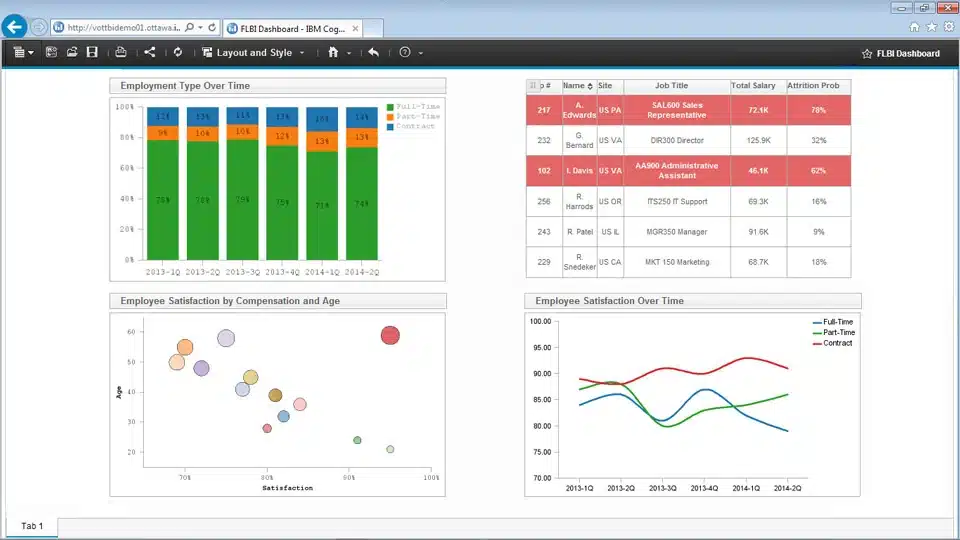Screen dimensions: 960x540
Task: Save the dashboard with floppy disk icon
Action: coord(92,52)
